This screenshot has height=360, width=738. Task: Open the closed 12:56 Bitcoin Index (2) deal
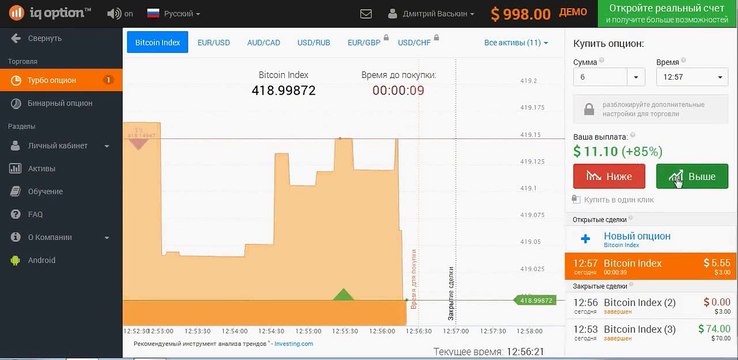click(651, 306)
